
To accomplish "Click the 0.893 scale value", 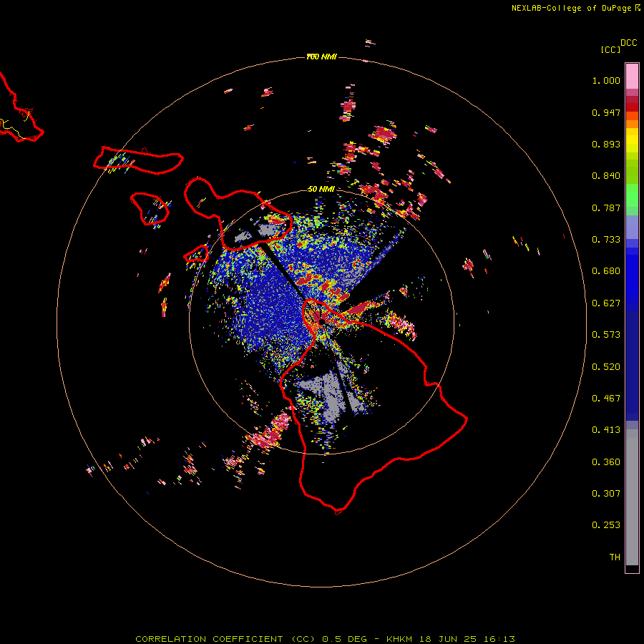I will [606, 144].
